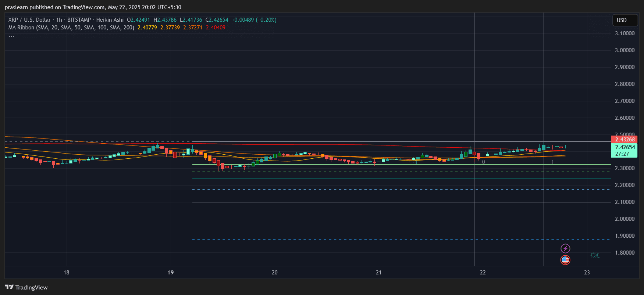Image resolution: width=644 pixels, height=295 pixels.
Task: Click the US flag economic event icon
Action: pos(565,260)
